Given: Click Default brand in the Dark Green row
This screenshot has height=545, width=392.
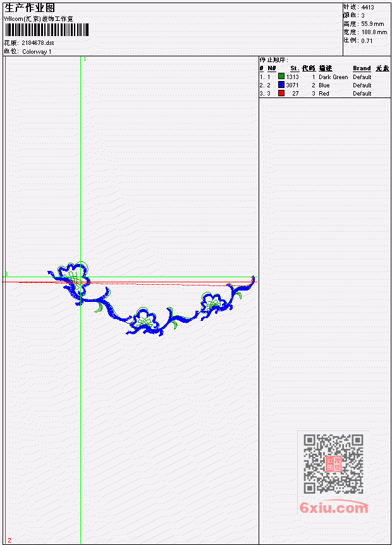Looking at the screenshot, I should [362, 77].
